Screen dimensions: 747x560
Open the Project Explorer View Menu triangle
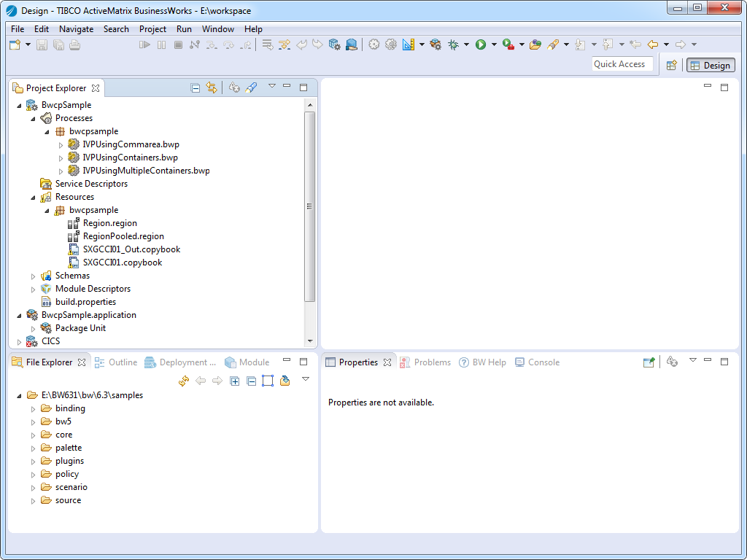tap(272, 86)
